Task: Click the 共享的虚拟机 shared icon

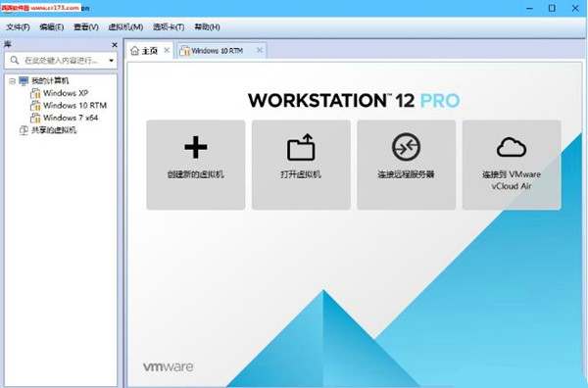Action: tap(24, 130)
